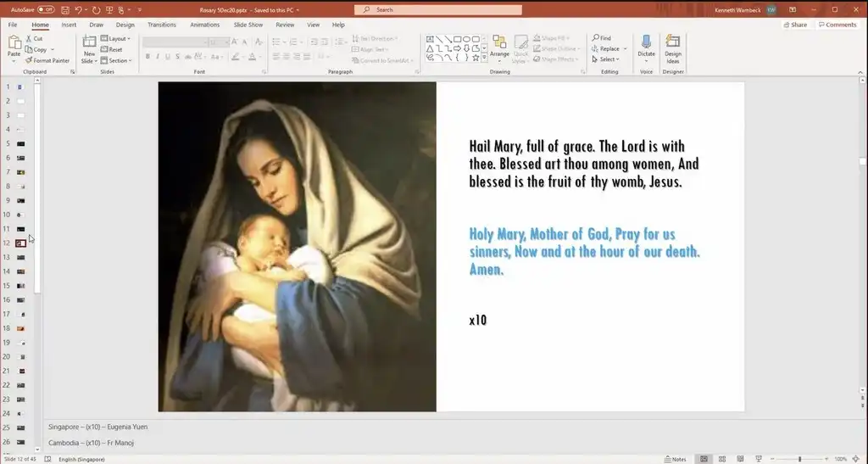Screen dimensions: 868x464
Task: Start Slide Show from status bar icon
Action: (x=759, y=459)
